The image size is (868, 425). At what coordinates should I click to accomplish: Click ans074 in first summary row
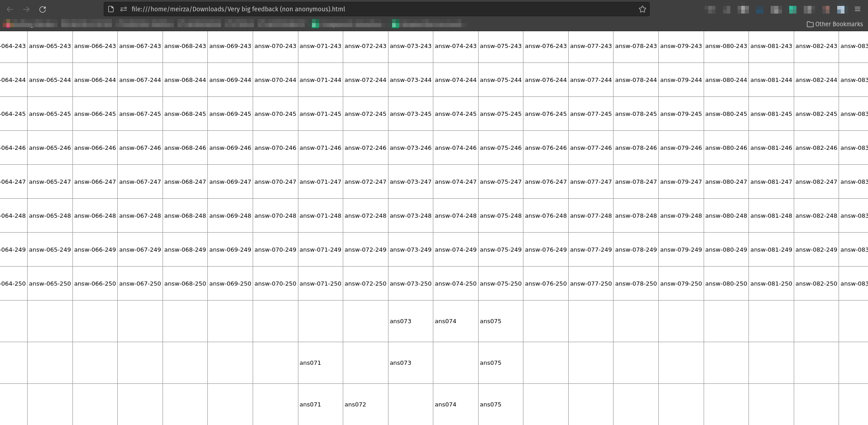click(x=446, y=321)
